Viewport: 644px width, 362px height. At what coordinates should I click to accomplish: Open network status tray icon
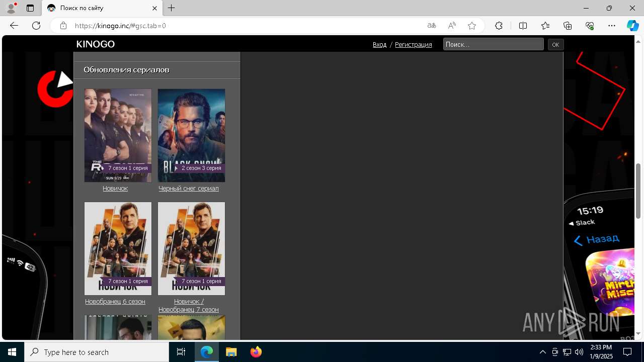click(x=567, y=352)
